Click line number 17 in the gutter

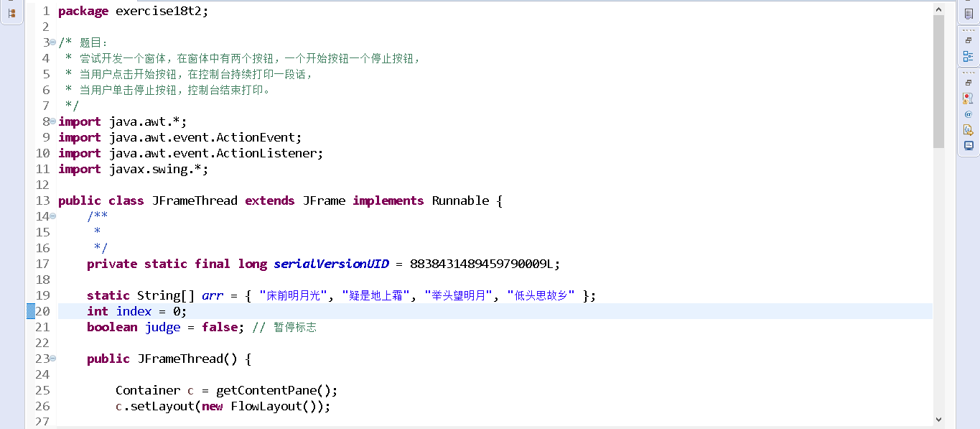(x=42, y=264)
